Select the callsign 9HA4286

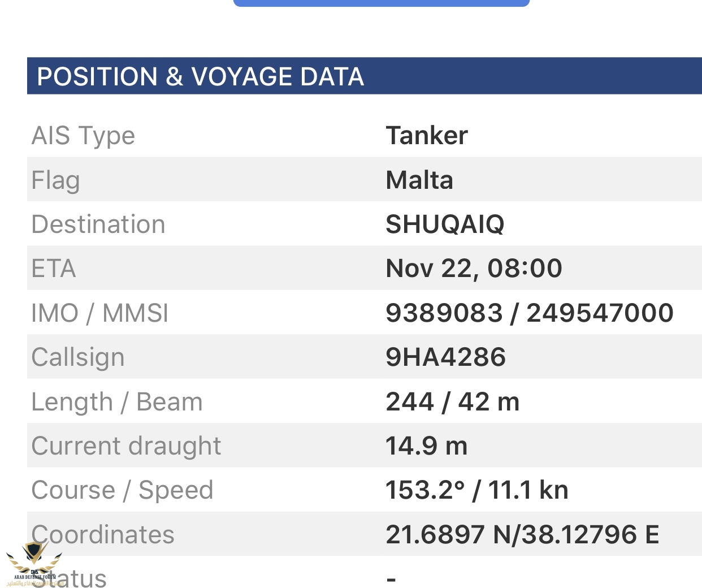[445, 357]
